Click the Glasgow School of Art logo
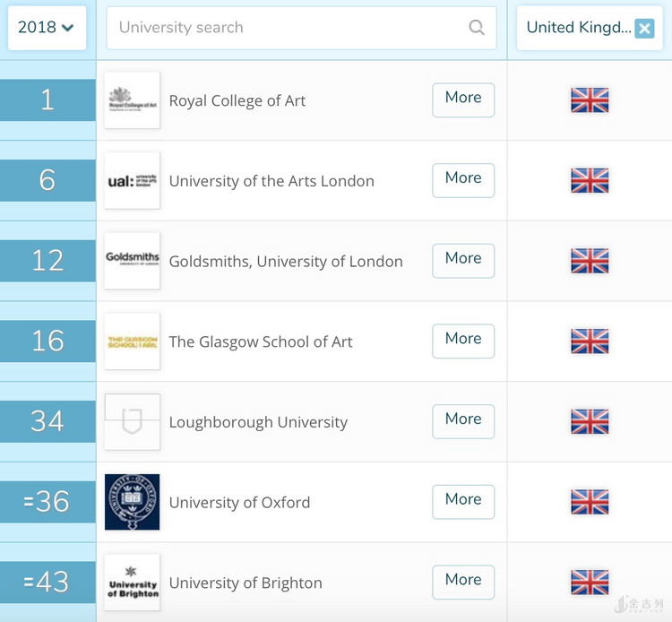Viewport: 672px width, 622px height. [132, 341]
